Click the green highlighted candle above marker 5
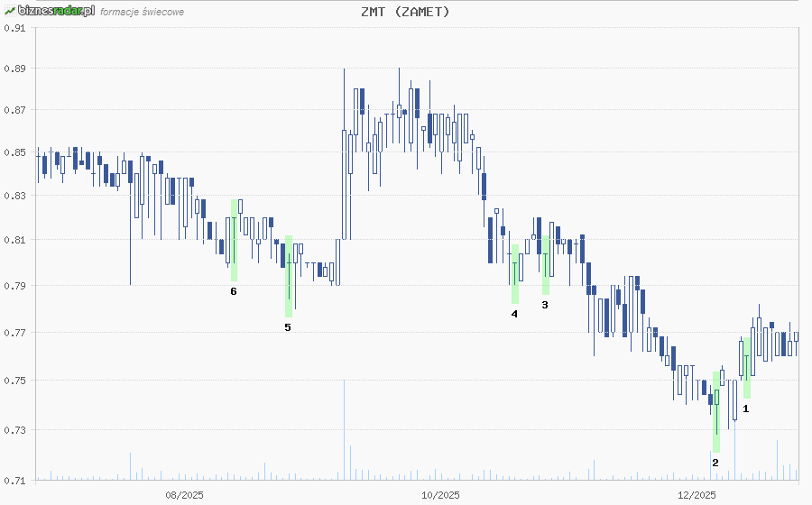Image resolution: width=812 pixels, height=505 pixels. [289, 275]
